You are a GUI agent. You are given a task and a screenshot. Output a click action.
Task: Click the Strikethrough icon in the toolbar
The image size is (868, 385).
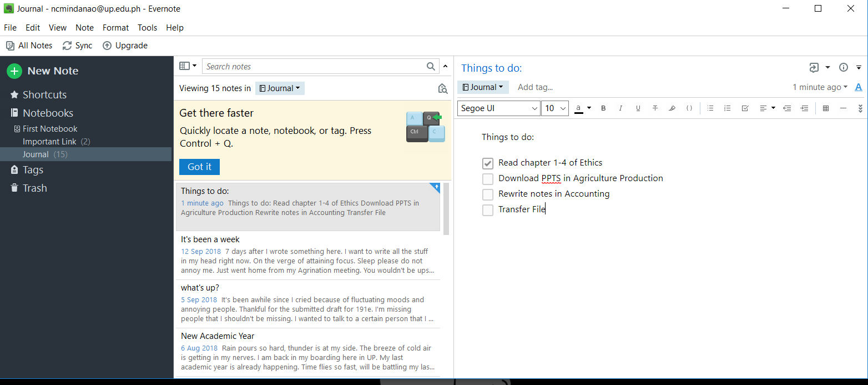(655, 108)
